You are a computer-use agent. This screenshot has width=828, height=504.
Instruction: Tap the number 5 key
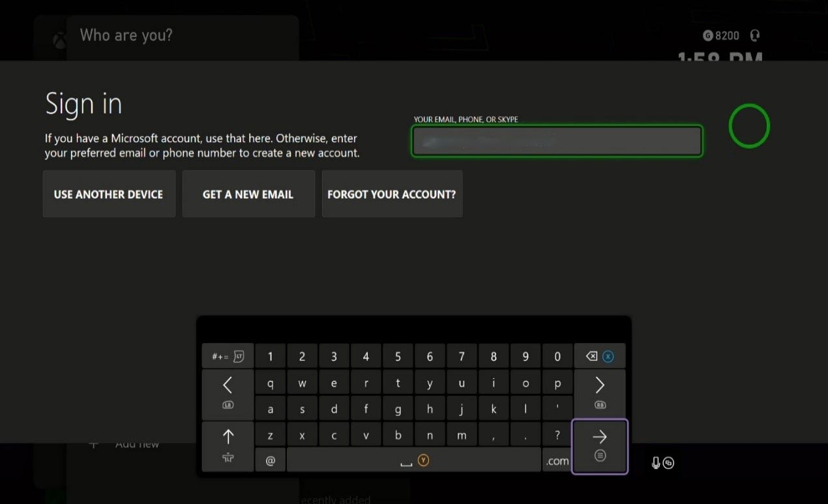(x=398, y=356)
